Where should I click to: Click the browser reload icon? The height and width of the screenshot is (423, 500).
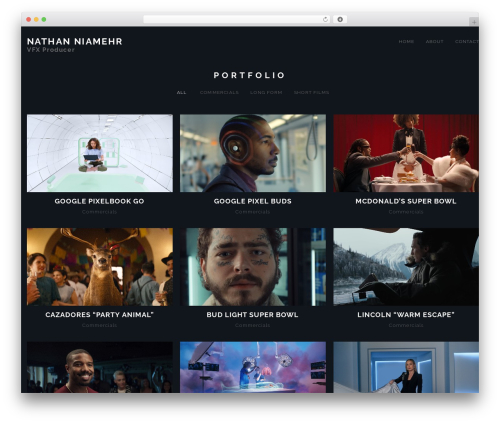pyautogui.click(x=325, y=20)
